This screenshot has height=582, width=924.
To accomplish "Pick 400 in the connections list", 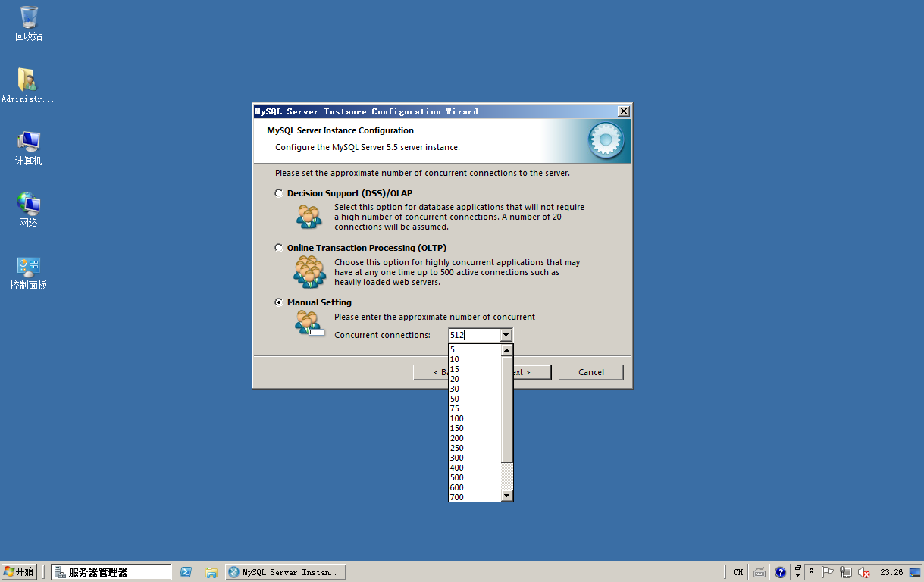I will [x=475, y=468].
